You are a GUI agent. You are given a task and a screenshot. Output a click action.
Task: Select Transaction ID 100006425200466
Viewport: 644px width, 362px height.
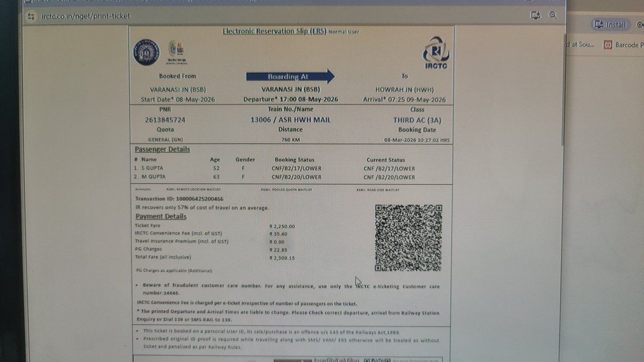(x=179, y=199)
